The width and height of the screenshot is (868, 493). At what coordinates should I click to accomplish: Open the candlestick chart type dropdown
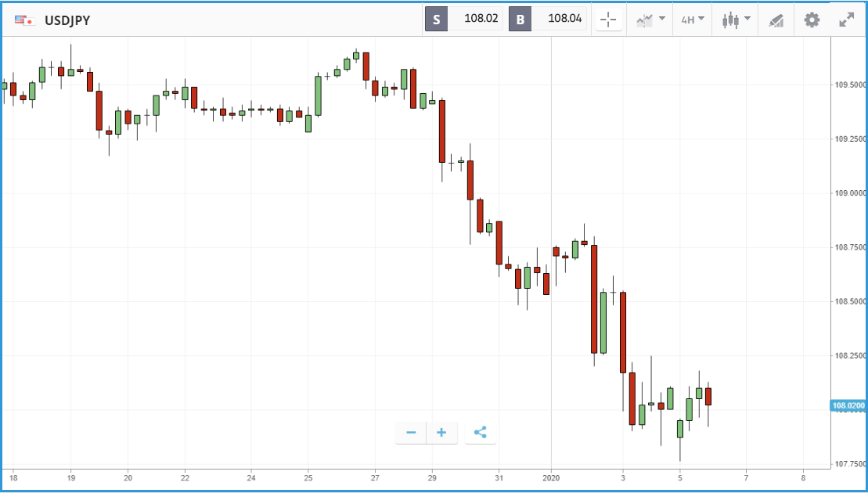[x=737, y=20]
